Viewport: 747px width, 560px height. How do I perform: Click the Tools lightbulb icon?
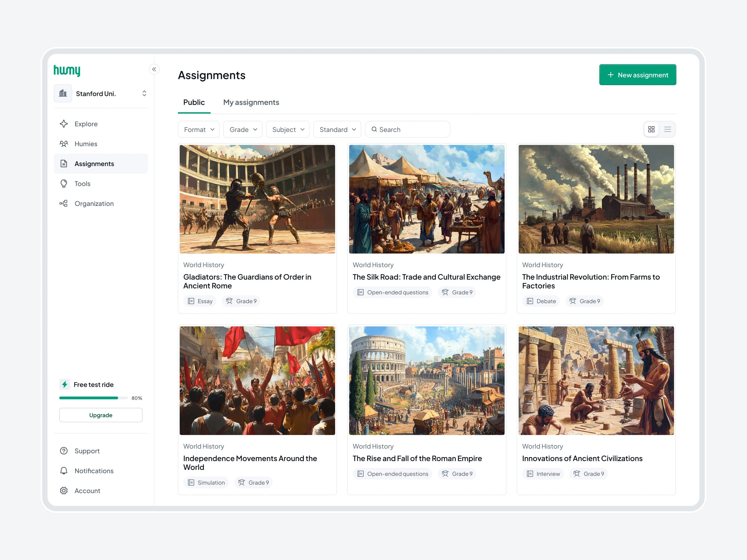click(x=64, y=184)
